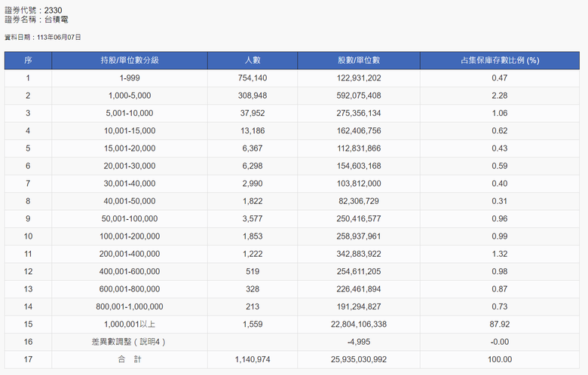Select the 股數/單位數 column header

(359, 60)
